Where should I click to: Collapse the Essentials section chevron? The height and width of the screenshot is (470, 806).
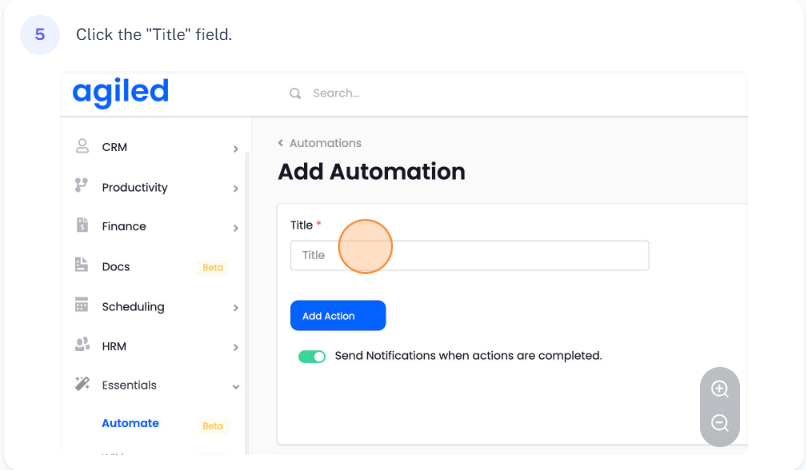pos(236,386)
